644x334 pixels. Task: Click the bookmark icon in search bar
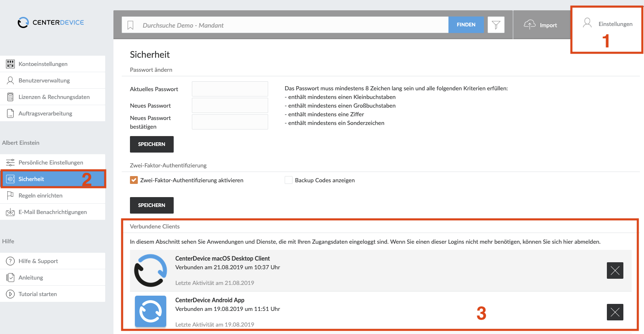tap(130, 25)
